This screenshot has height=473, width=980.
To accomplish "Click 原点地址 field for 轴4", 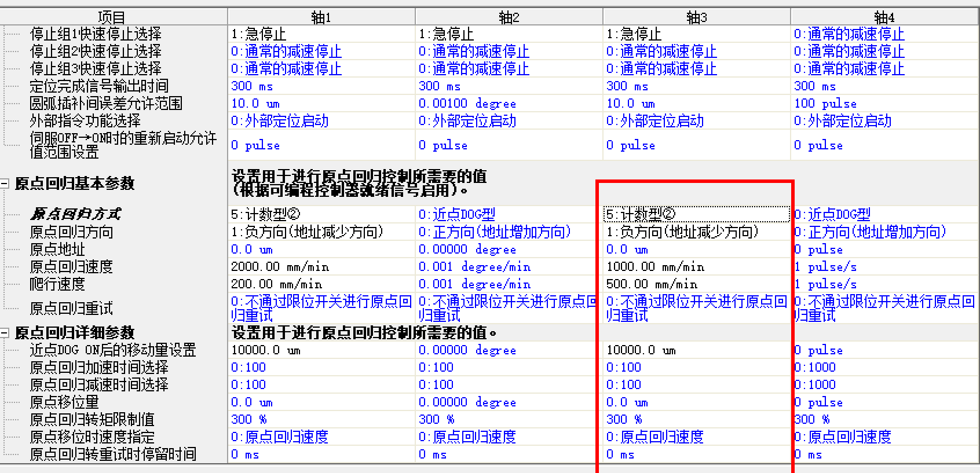I will (x=884, y=250).
